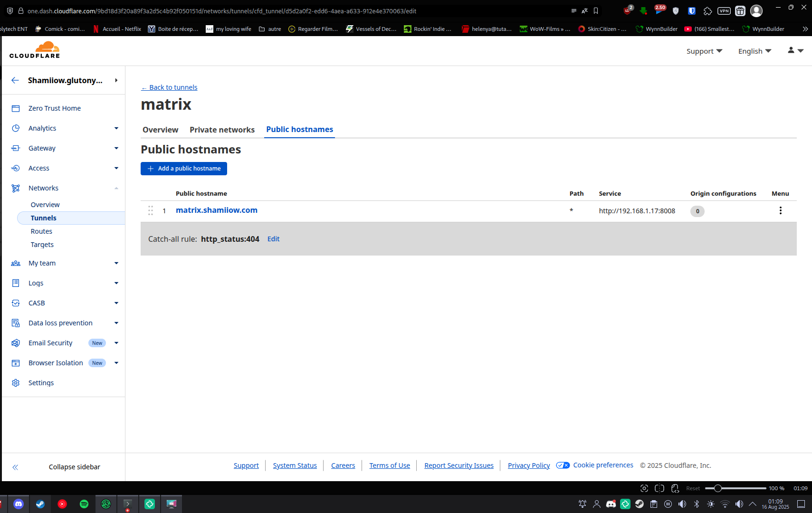The image size is (812, 513).
Task: Open the uBlock Origin extension icon
Action: 628,10
